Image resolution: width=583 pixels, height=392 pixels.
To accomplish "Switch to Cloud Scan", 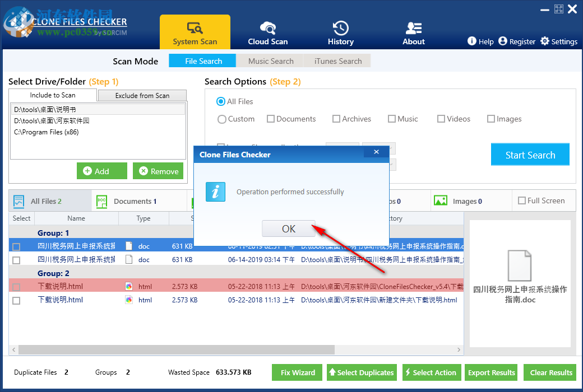I will 267,32.
